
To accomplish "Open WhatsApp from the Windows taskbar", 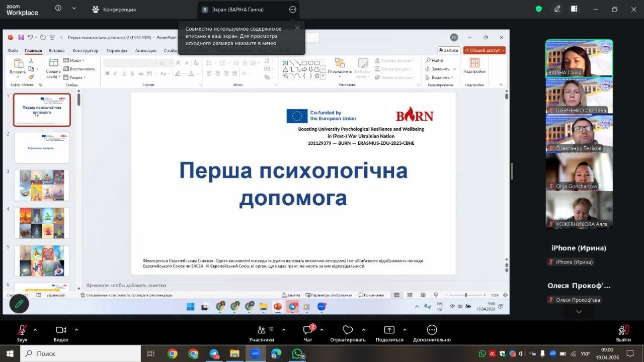I will point(297,354).
